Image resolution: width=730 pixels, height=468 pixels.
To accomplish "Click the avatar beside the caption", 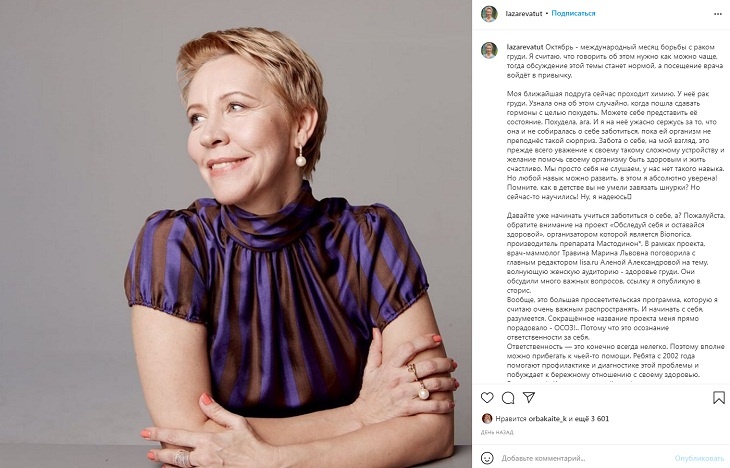I will (488, 50).
